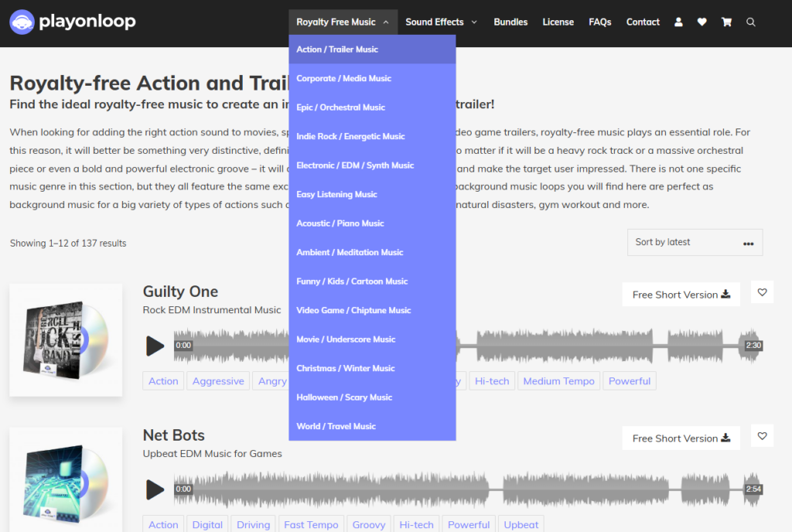The height and width of the screenshot is (532, 792).
Task: Open the Contact page
Action: click(643, 22)
